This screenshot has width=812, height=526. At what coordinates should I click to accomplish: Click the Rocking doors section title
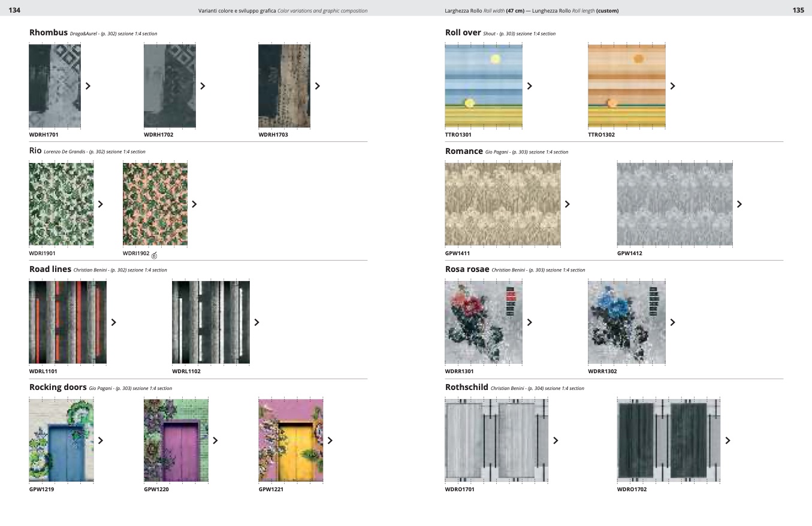click(x=58, y=387)
